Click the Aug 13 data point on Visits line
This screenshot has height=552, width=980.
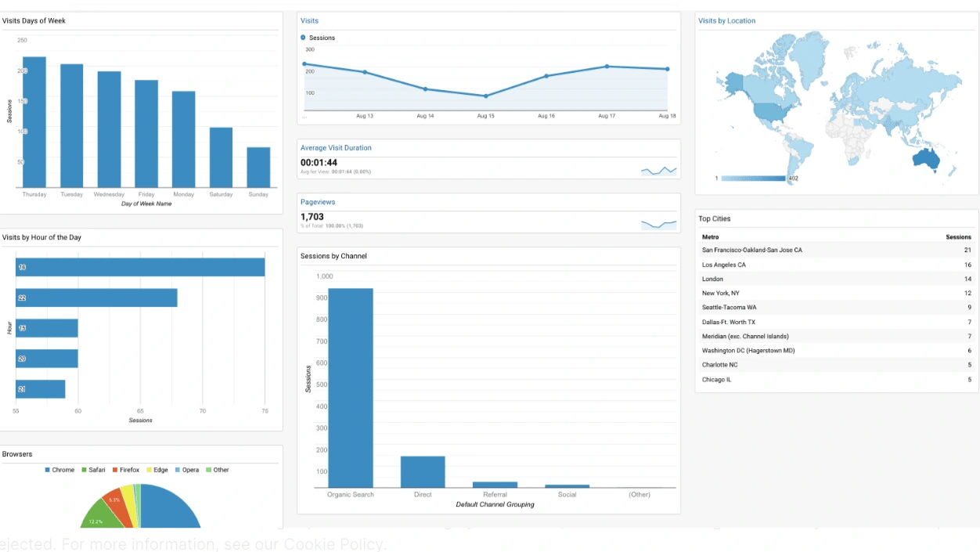(365, 72)
